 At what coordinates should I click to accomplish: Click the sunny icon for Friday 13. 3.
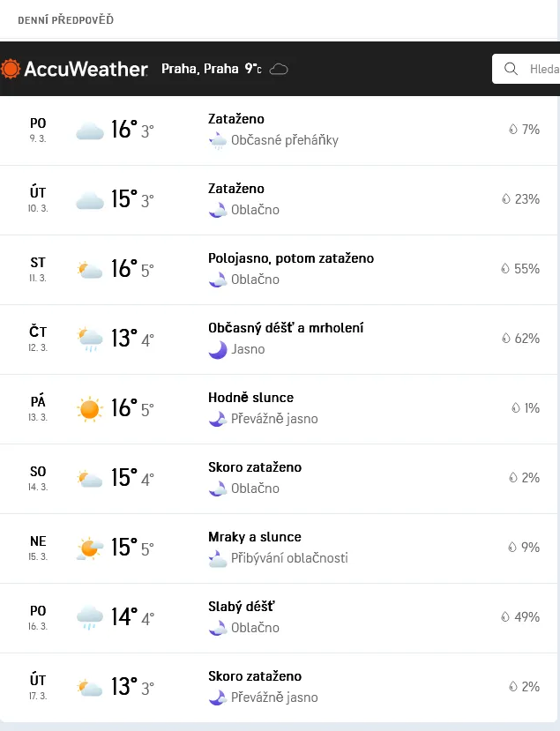(89, 409)
